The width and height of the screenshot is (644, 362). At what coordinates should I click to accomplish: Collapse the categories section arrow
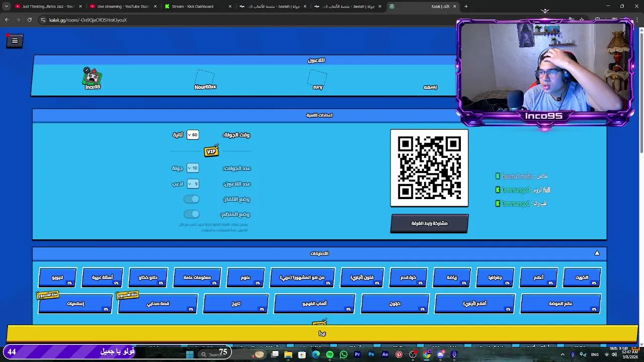pyautogui.click(x=597, y=253)
